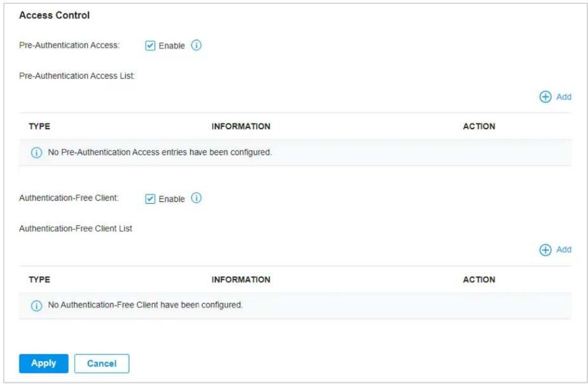Click the Access Control heading
The width and height of the screenshot is (588, 384).
pyautogui.click(x=54, y=16)
